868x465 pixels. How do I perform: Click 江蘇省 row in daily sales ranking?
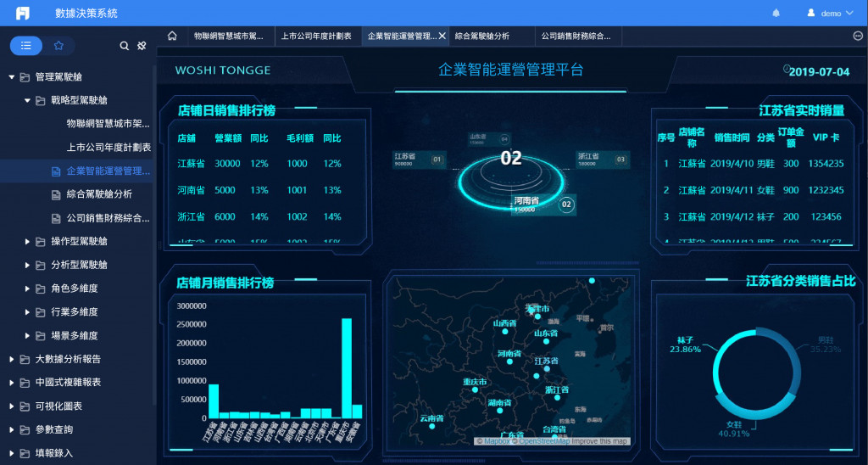[x=260, y=164]
